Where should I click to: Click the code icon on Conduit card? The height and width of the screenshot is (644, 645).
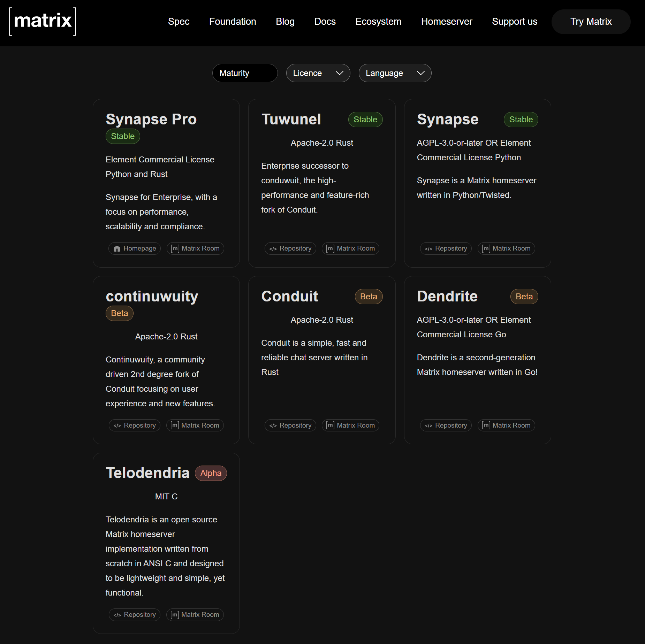coord(273,426)
